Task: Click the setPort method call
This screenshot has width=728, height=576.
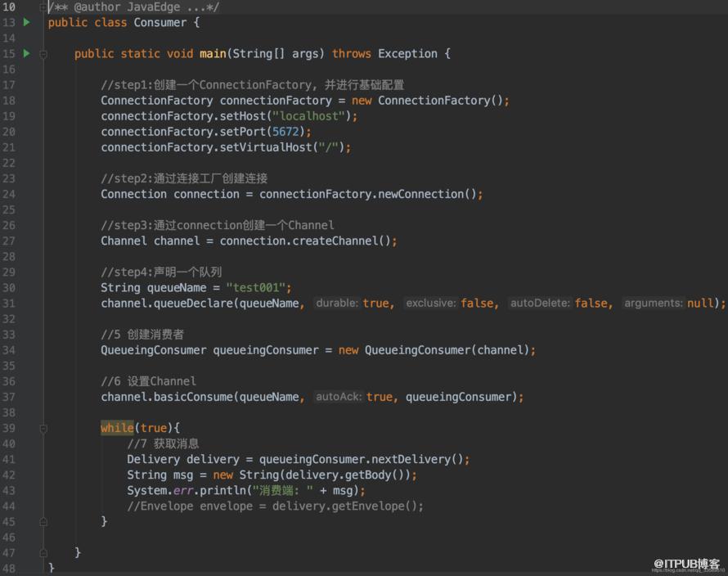Action: [x=242, y=132]
